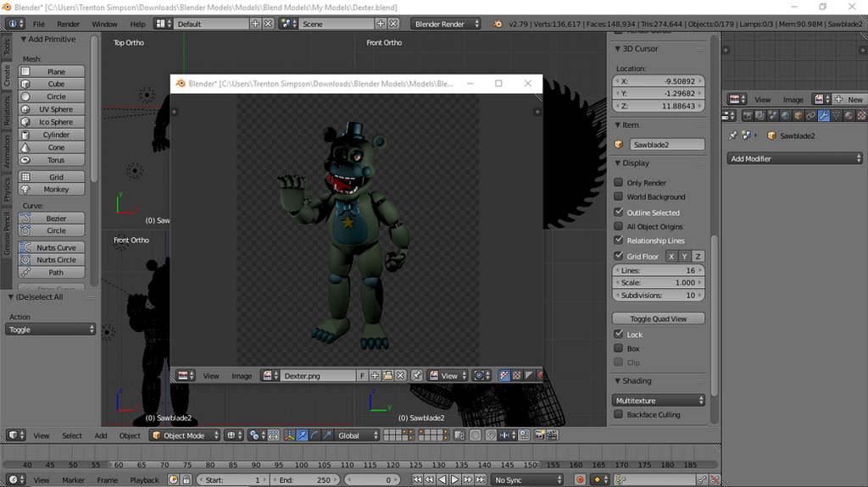The height and width of the screenshot is (487, 868).
Task: Open the Render Layers properties tab
Action: (x=760, y=116)
